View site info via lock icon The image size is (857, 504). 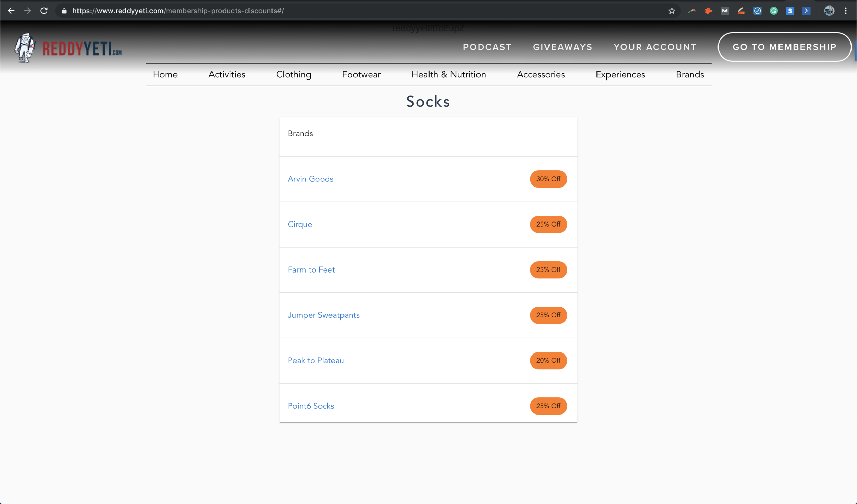pyautogui.click(x=64, y=11)
